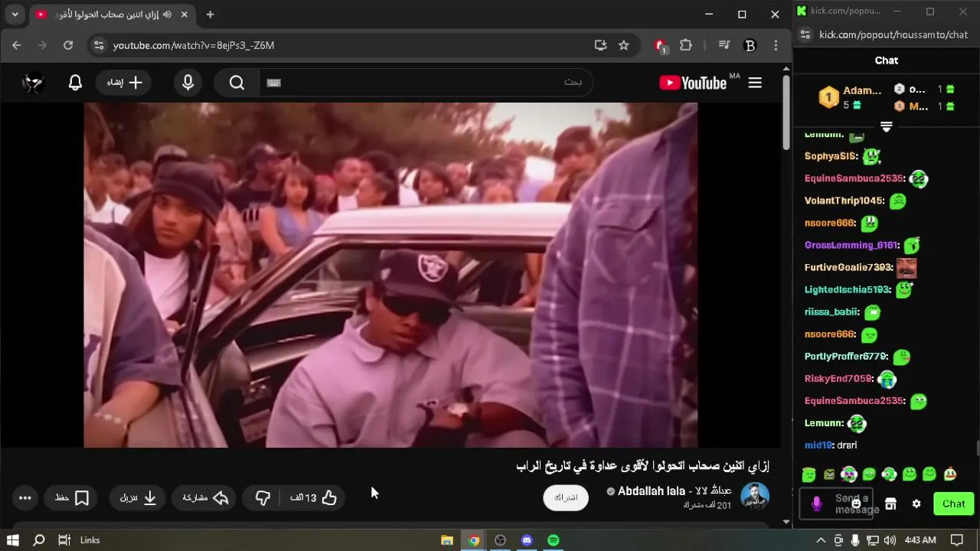Mute the tab via speaker icon

click(x=167, y=15)
